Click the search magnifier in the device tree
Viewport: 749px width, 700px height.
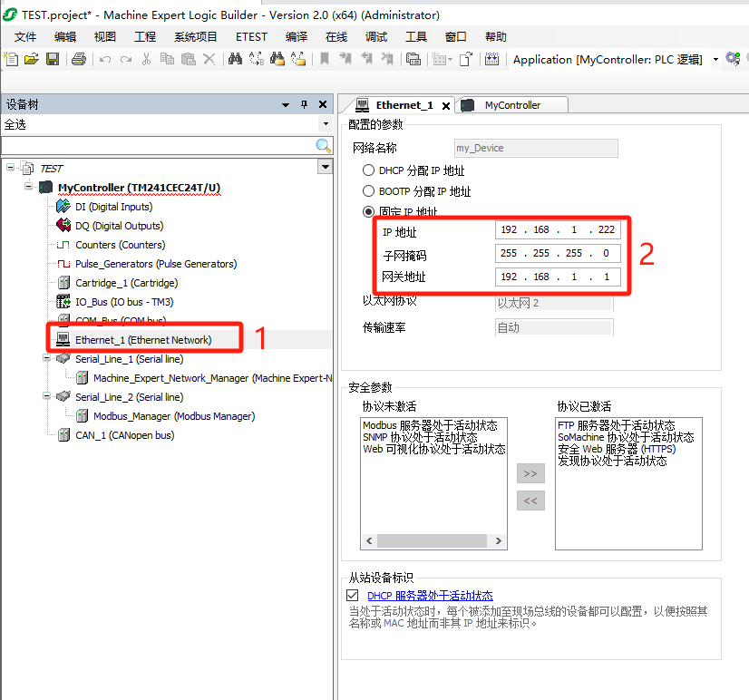(x=323, y=146)
